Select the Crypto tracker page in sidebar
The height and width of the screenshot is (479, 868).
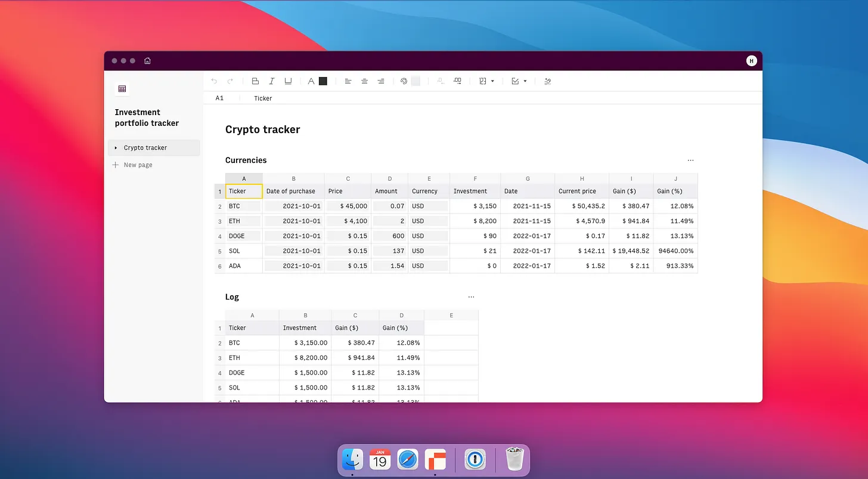click(x=154, y=148)
